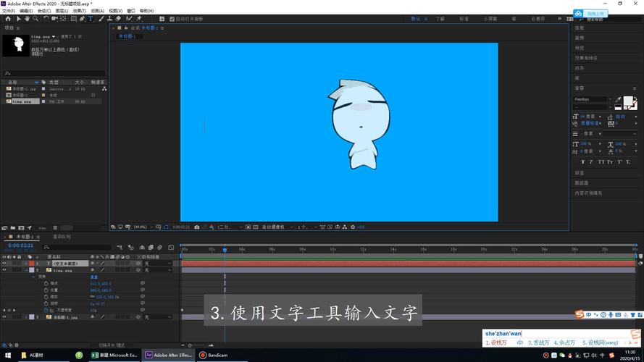Viewport: 644px width, 362px height.
Task: Hide layer 2 time.png eye icon
Action: pos(4,270)
